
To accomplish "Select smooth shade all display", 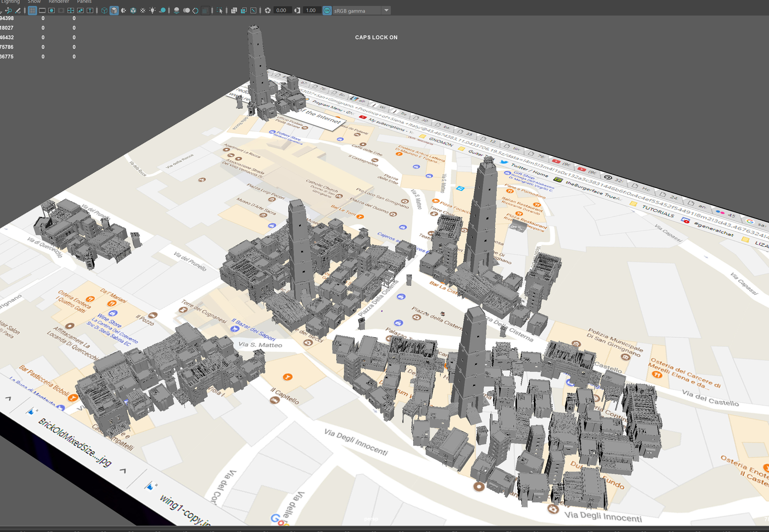I will [x=114, y=11].
